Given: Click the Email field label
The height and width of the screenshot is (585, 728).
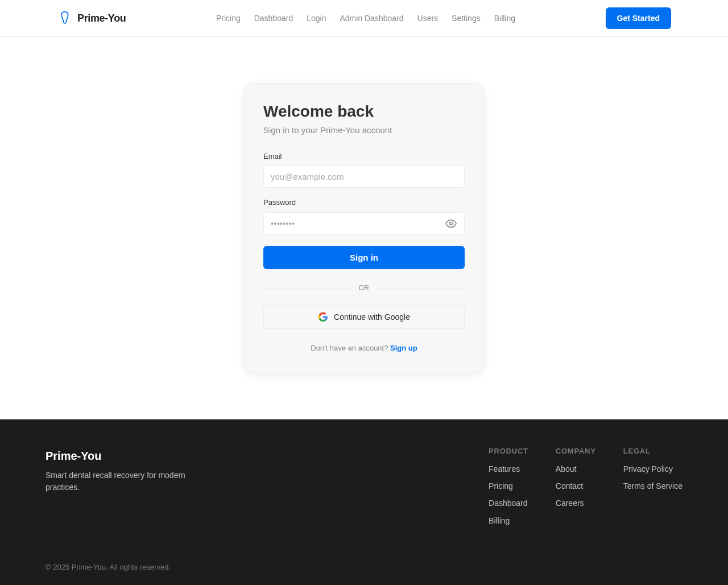Looking at the screenshot, I should 272,156.
